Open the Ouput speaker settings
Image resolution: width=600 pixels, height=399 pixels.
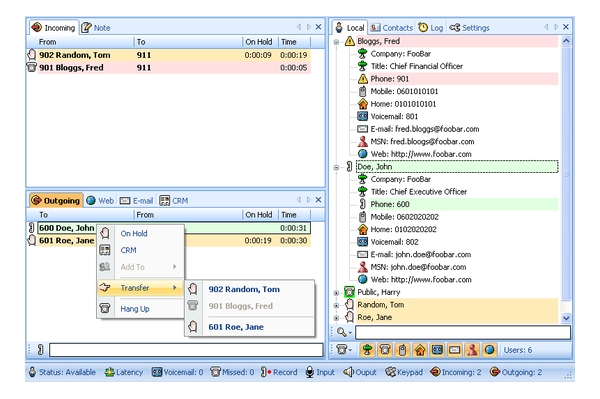(360, 372)
